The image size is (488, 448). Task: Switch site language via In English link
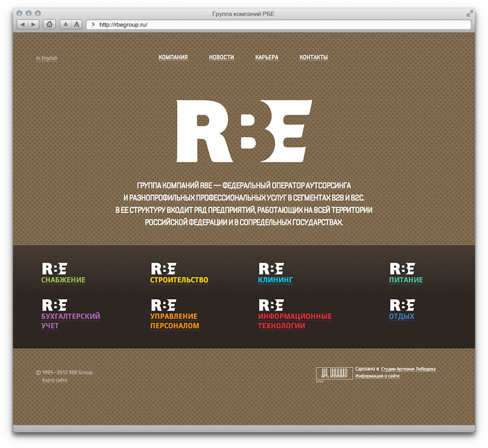(46, 58)
